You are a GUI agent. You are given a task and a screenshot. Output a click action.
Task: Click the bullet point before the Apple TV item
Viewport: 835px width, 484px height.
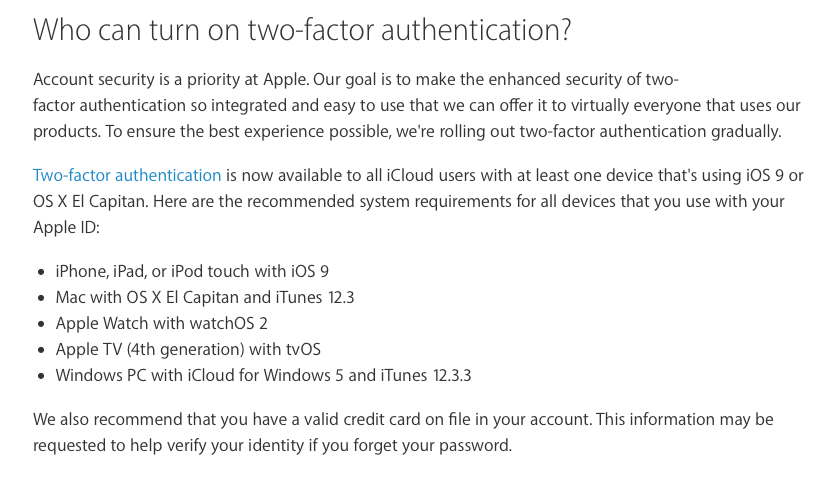pos(41,350)
